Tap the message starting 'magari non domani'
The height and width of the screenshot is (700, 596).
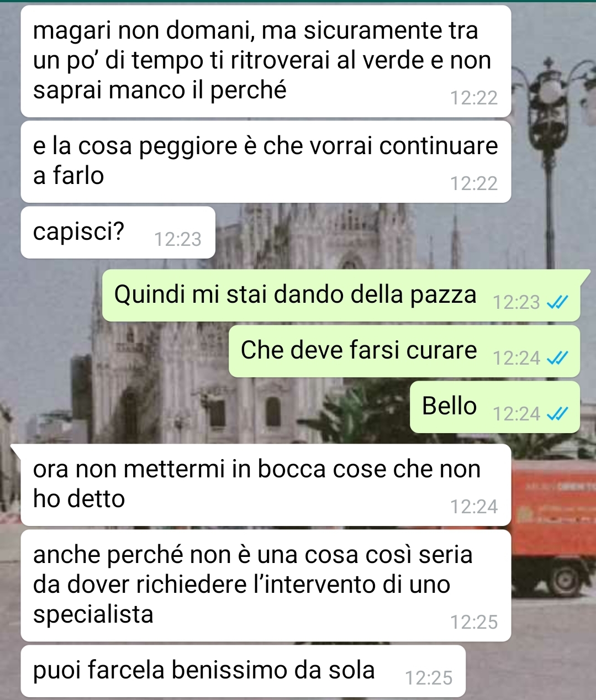pos(266,61)
